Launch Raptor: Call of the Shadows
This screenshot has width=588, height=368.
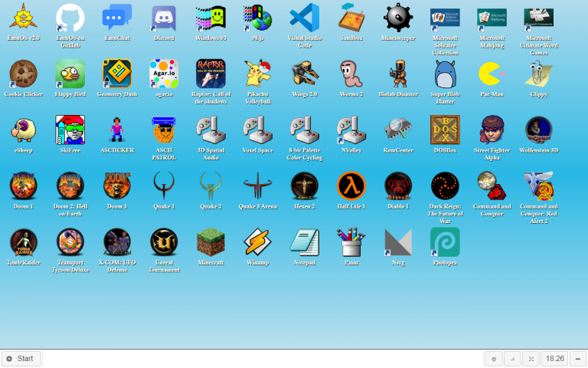[x=211, y=74]
